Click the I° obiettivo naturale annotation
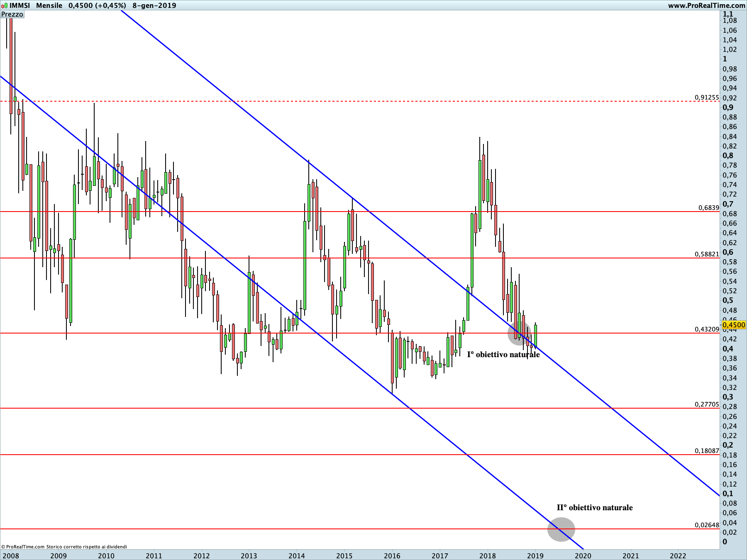 coord(503,354)
